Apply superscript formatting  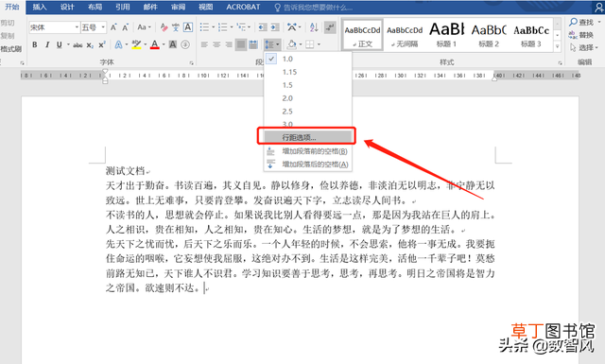(x=102, y=44)
